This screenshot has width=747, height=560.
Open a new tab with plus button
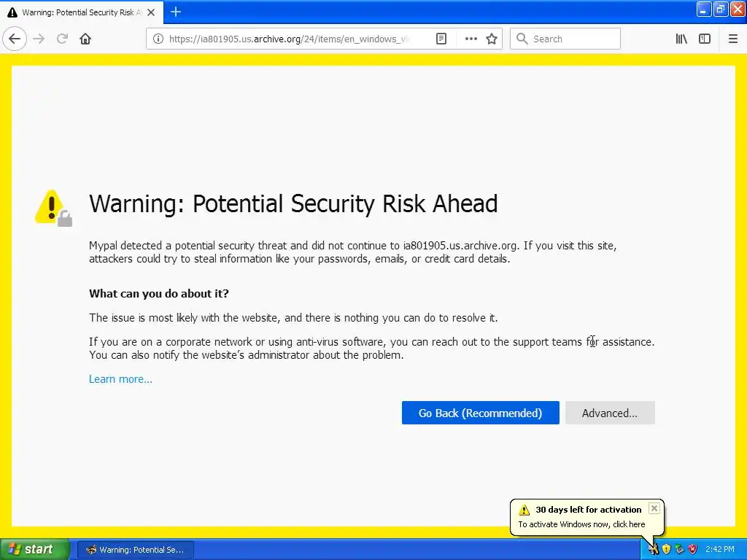pos(175,12)
